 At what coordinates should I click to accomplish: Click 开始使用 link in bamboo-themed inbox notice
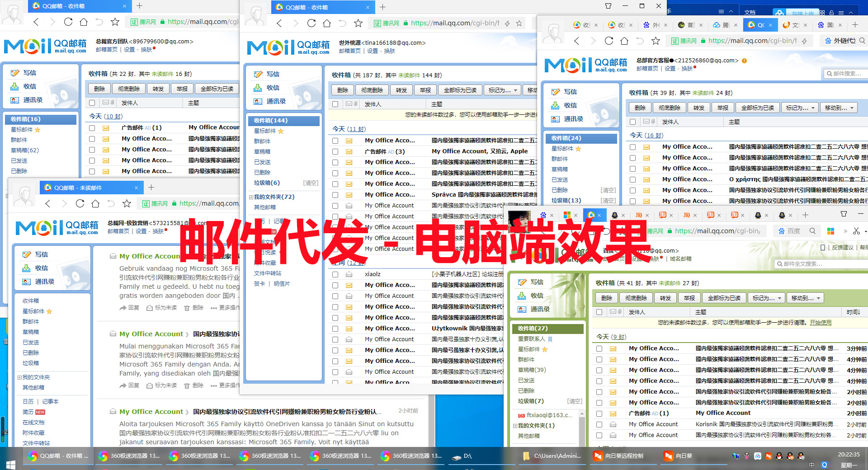tap(821, 323)
